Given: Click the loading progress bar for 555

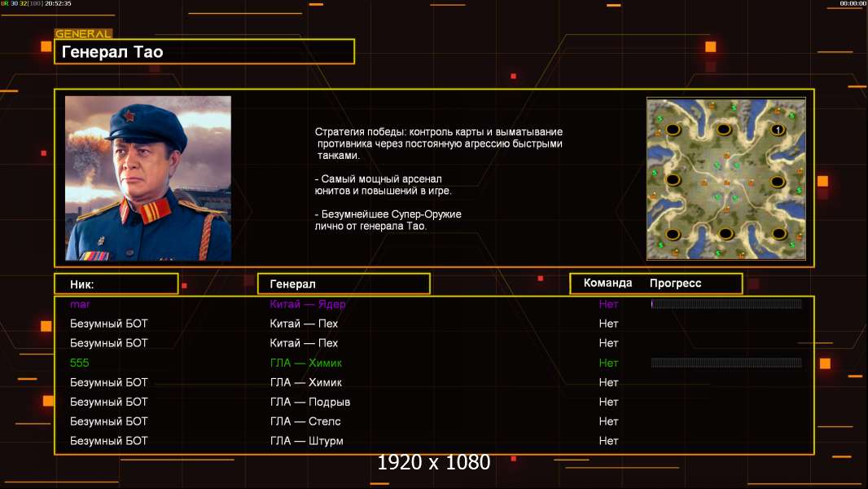Looking at the screenshot, I should pyautogui.click(x=726, y=363).
